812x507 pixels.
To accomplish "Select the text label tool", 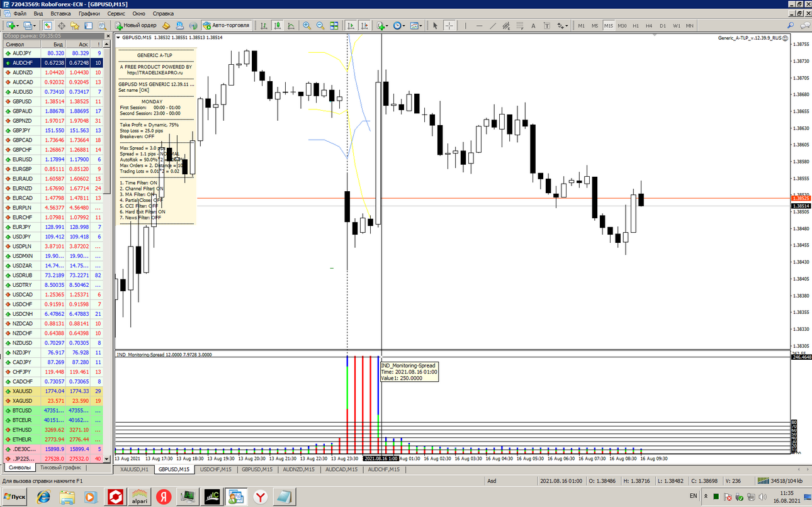I will 546,26.
